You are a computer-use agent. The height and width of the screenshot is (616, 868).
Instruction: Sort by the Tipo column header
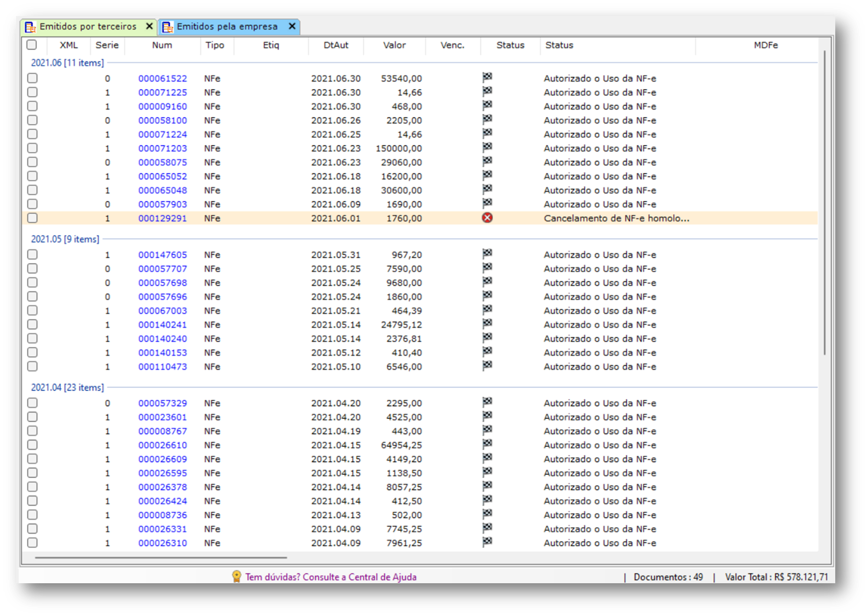(x=215, y=45)
